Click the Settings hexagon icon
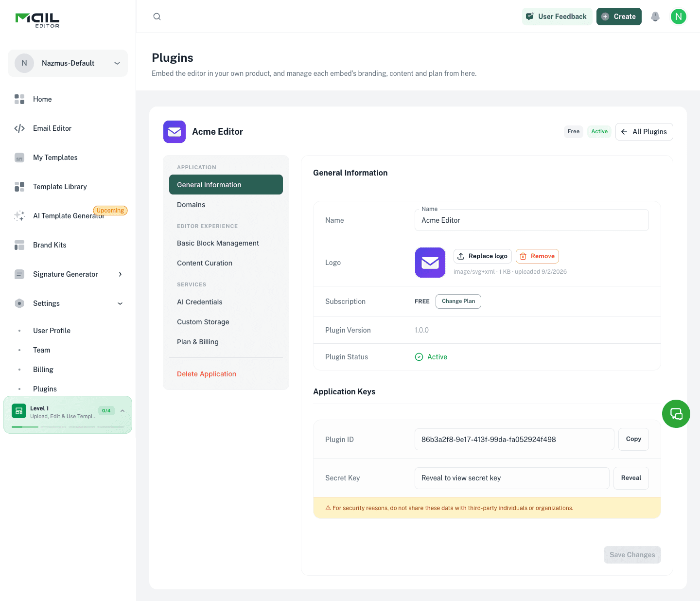 click(19, 303)
